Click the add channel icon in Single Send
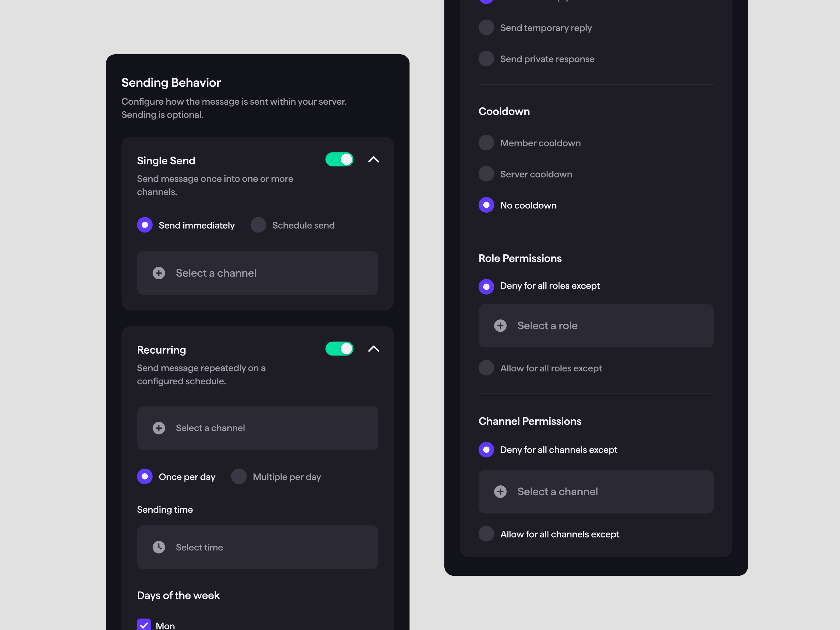 click(159, 272)
